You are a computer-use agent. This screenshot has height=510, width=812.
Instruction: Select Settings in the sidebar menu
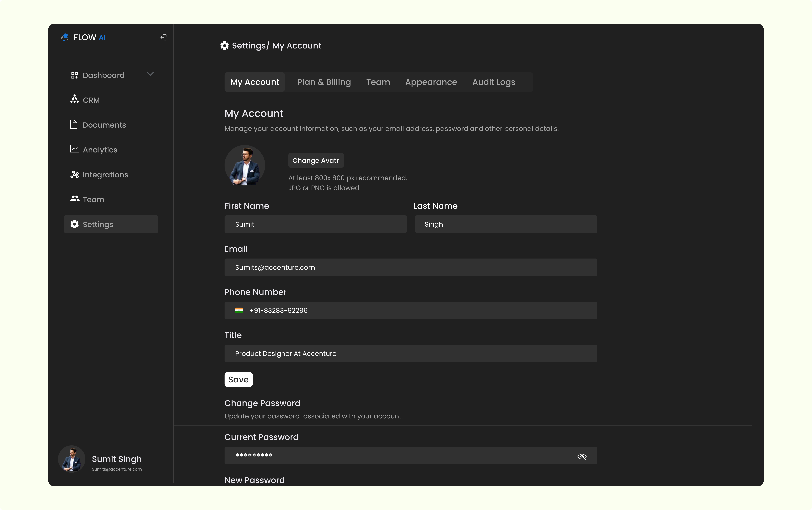111,224
